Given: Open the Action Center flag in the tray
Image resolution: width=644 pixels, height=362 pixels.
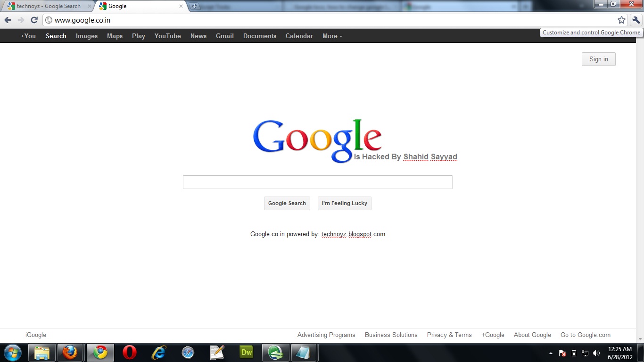Looking at the screenshot, I should (x=562, y=353).
